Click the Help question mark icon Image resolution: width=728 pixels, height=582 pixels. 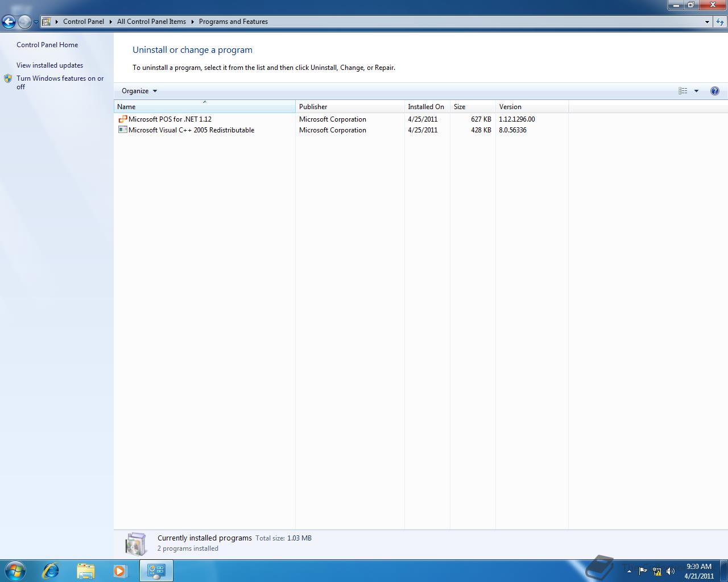point(715,91)
